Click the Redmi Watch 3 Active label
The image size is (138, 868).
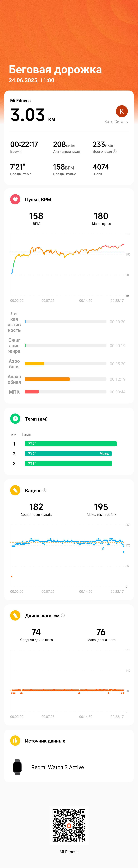[57, 767]
